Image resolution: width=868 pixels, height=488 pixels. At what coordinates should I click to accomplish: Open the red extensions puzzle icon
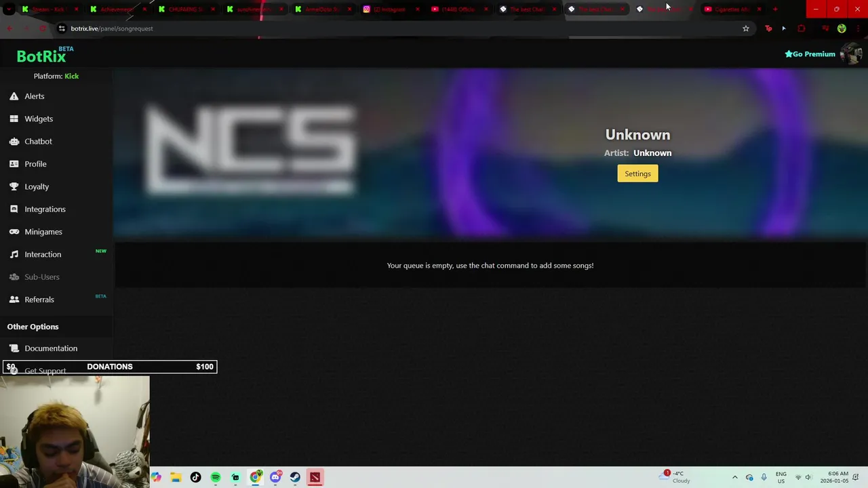(x=802, y=28)
